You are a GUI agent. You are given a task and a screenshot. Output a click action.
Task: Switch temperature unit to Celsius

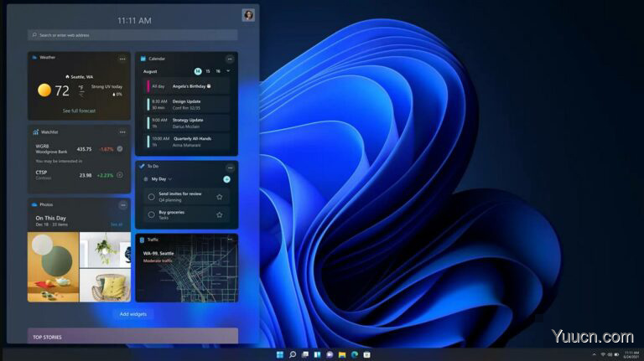pos(81,95)
